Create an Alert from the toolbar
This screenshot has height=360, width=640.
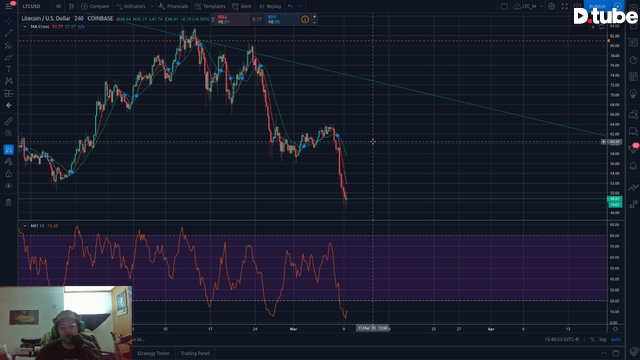242,6
